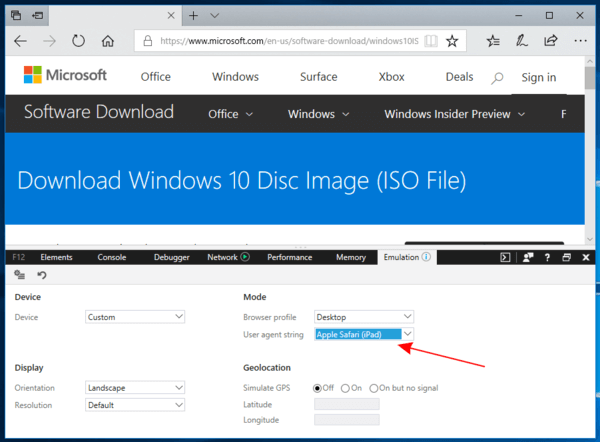Click the Latitude input field
This screenshot has height=442, width=600.
tap(347, 404)
